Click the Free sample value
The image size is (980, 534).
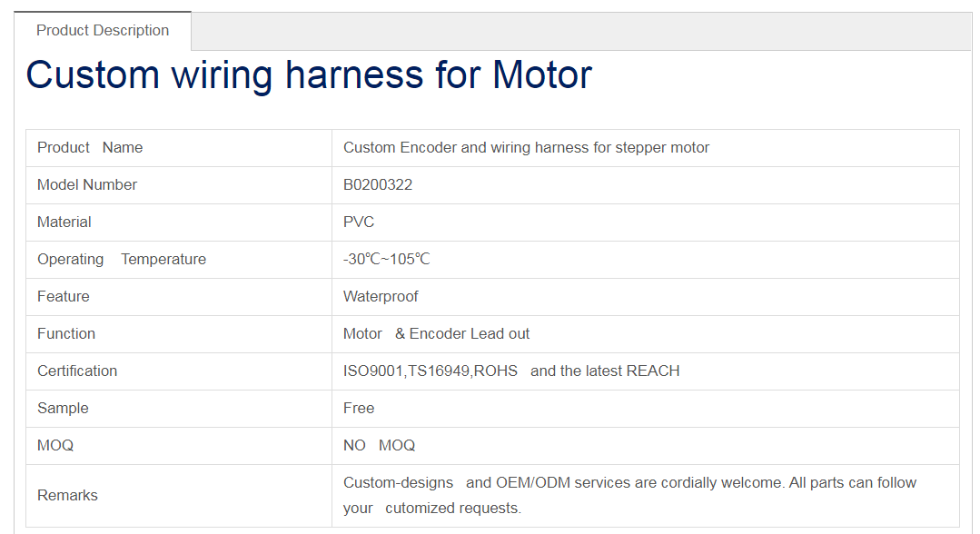(x=359, y=409)
